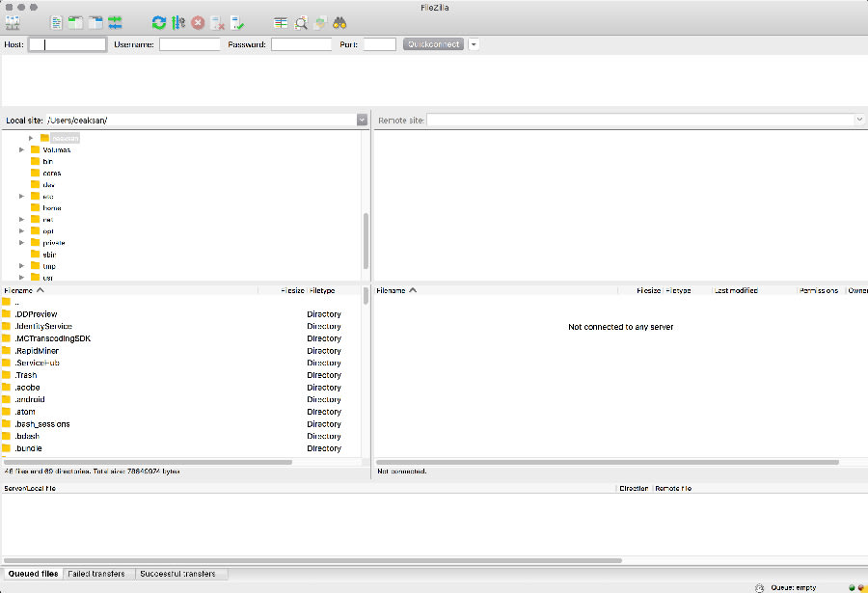
Task: Select the .adobe directory row
Action: 181,387
